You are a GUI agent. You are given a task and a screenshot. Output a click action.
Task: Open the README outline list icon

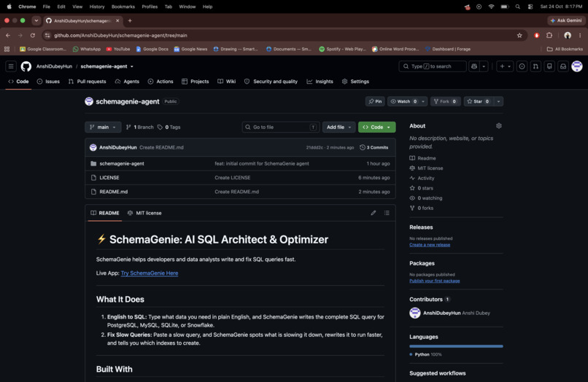(387, 213)
